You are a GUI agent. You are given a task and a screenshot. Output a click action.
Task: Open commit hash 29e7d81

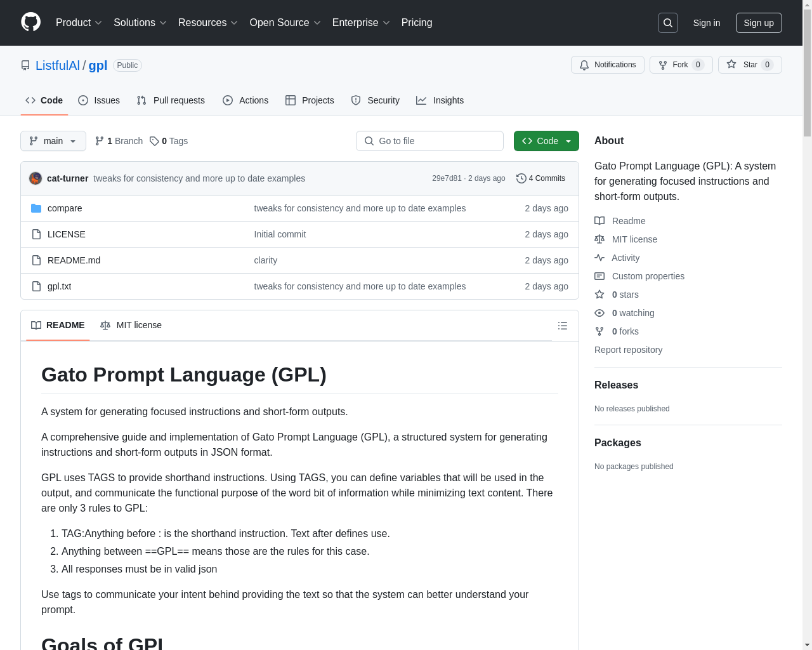[x=447, y=178]
